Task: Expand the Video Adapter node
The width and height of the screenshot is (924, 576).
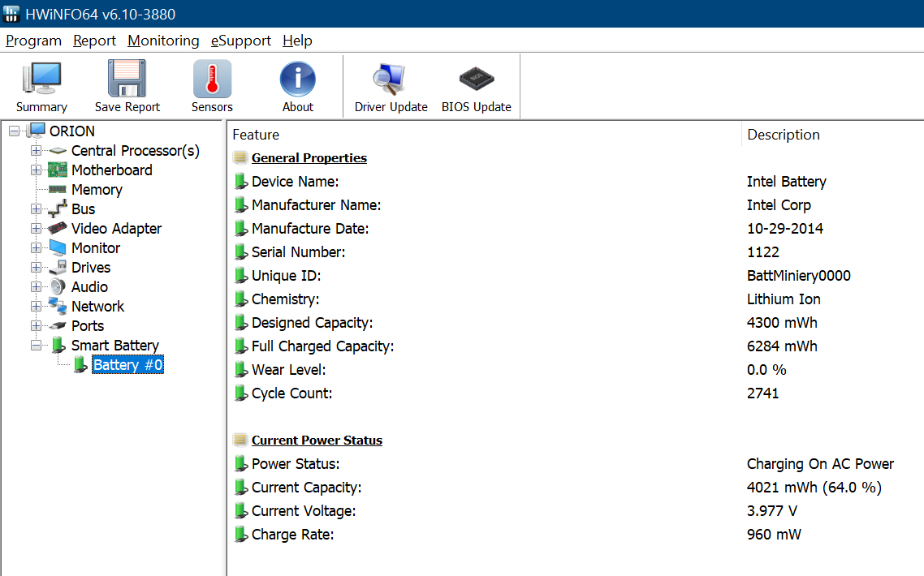Action: (36, 229)
